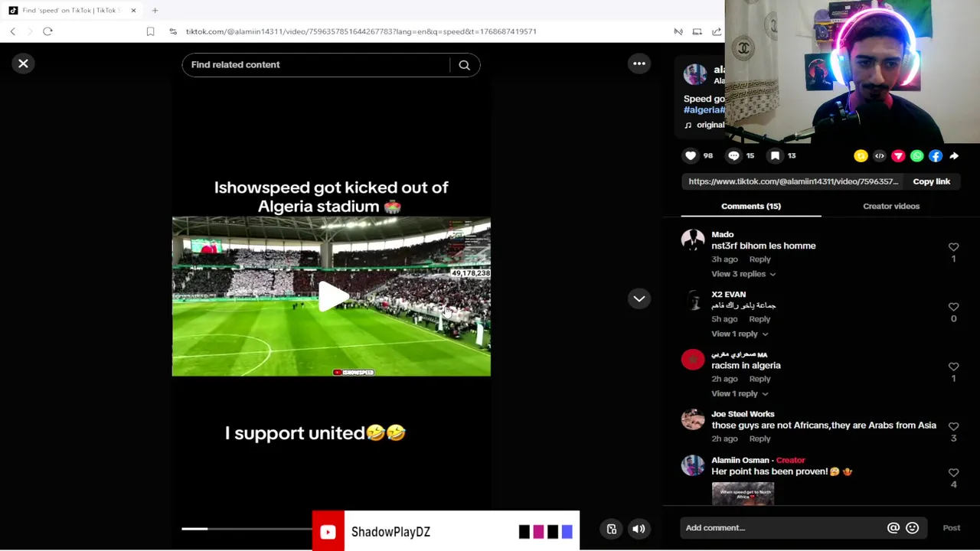Mute the video with the speaker icon
The image size is (980, 551).
pos(639,529)
